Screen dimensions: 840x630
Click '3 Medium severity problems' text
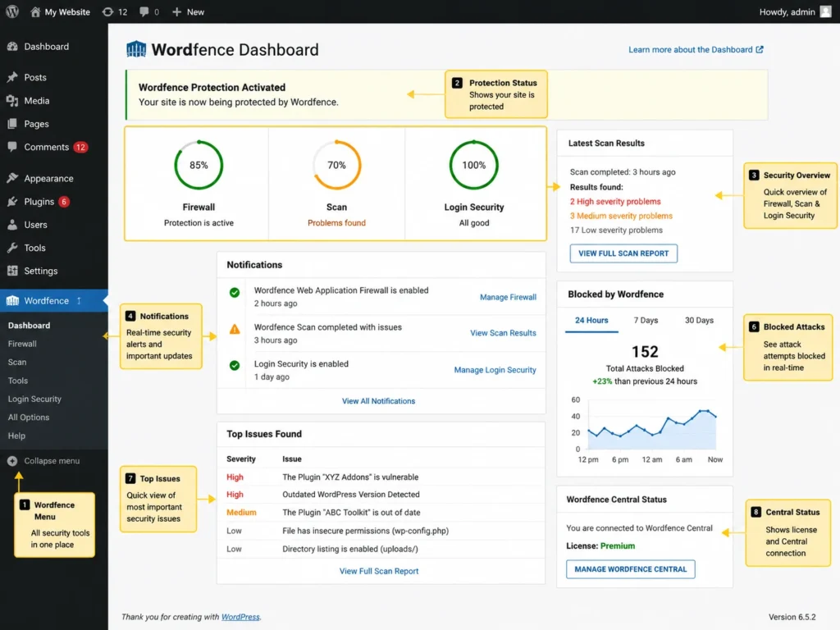(621, 216)
